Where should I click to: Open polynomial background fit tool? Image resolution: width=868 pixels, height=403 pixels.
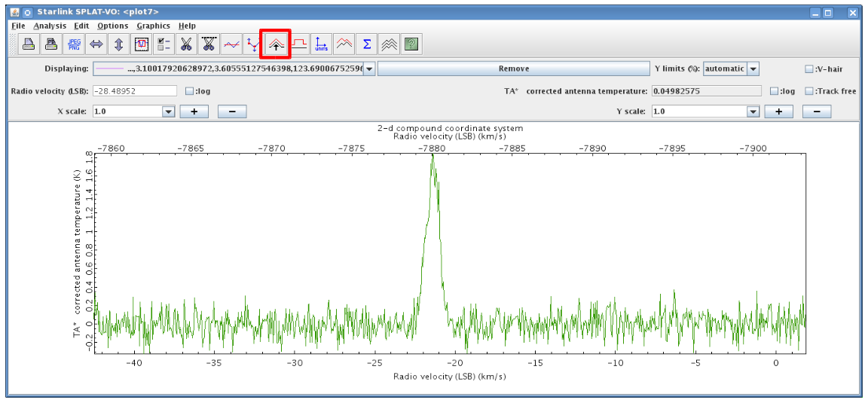[231, 44]
